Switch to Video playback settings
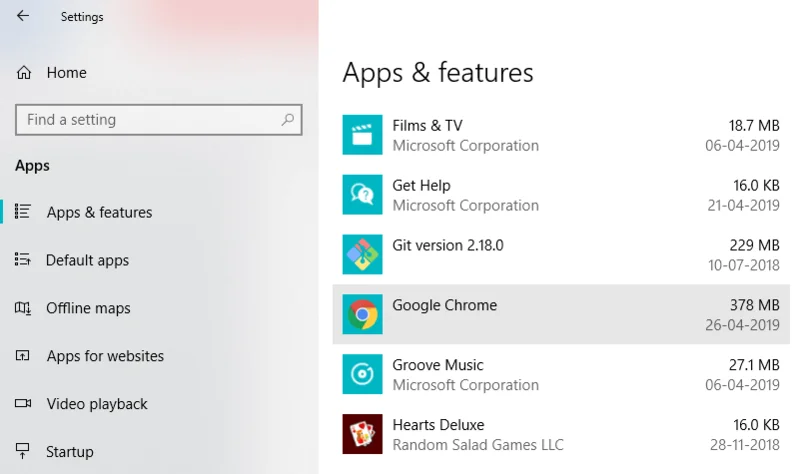 coord(97,404)
